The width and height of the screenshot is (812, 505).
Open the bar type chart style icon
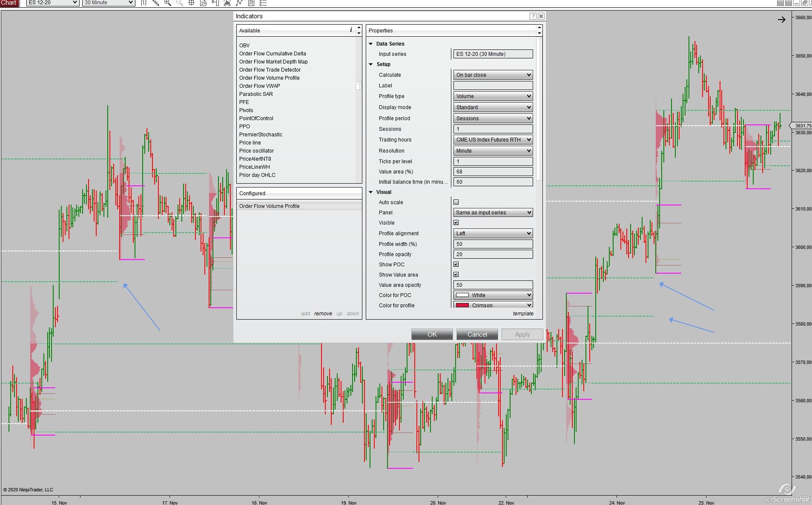tap(144, 3)
